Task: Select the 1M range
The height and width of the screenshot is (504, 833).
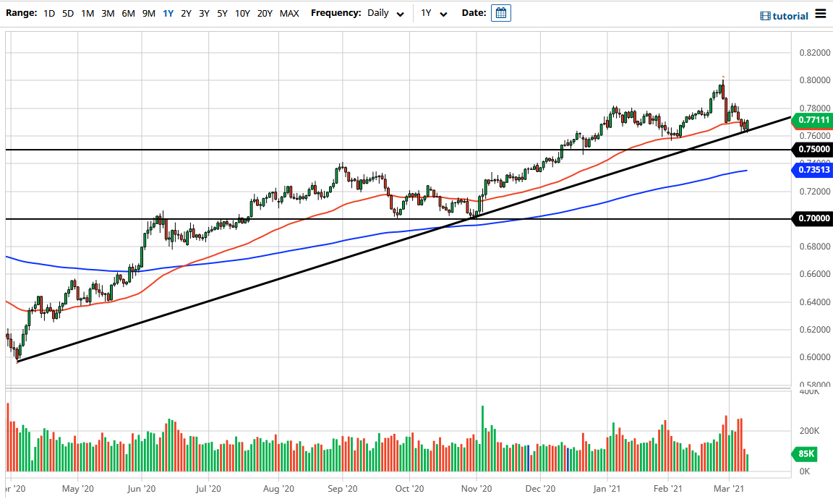Action: [x=87, y=13]
